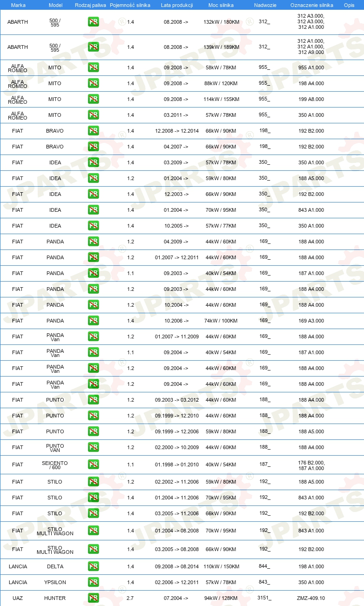
Task: Click the YPSILON model cell
Action: (x=55, y=582)
